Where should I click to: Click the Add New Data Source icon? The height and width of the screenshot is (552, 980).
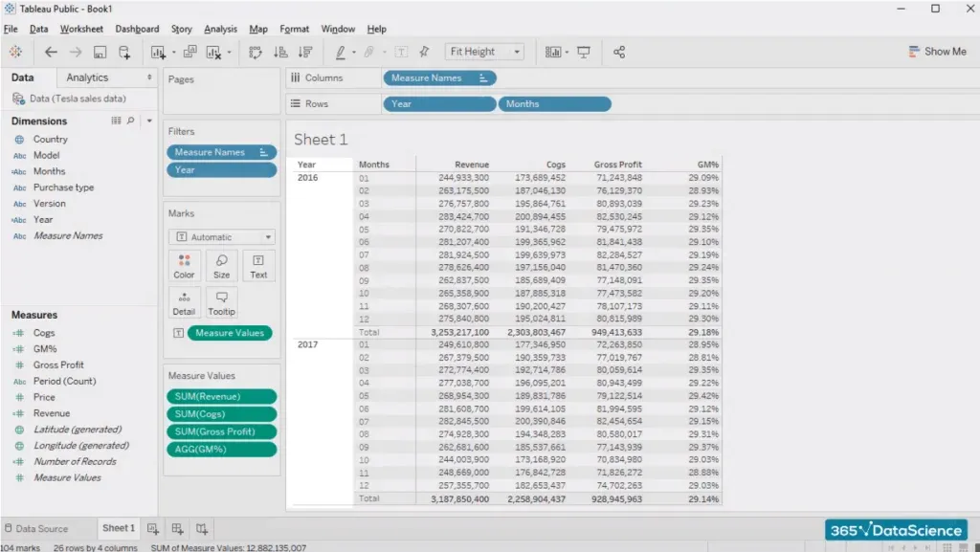(124, 52)
